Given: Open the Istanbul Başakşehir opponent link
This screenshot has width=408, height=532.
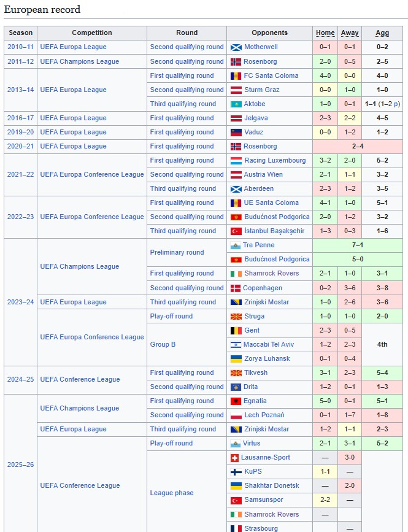Looking at the screenshot, I should [x=274, y=231].
